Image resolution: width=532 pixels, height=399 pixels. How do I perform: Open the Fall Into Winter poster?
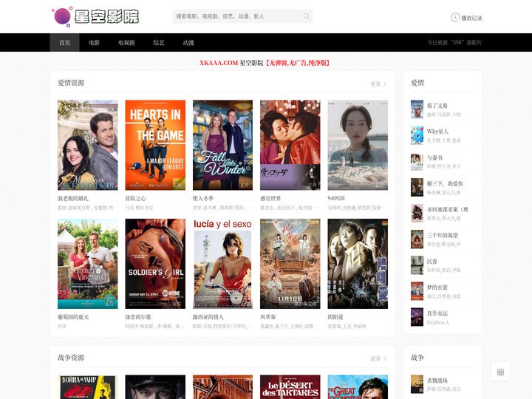(222, 145)
